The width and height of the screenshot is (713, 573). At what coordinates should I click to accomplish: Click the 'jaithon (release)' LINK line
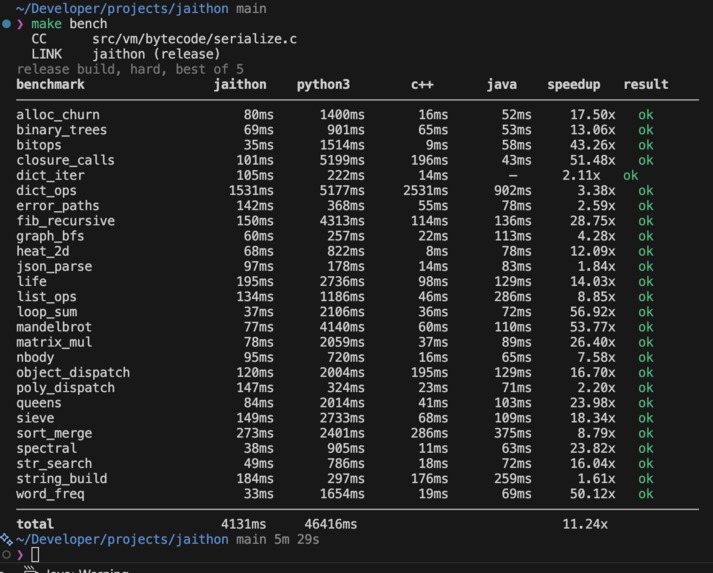(156, 54)
